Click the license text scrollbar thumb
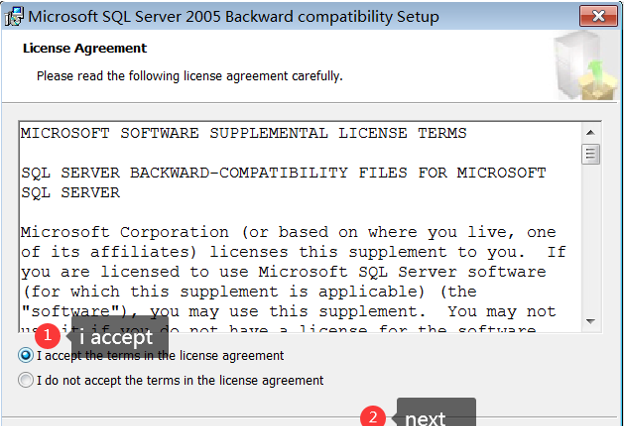627x426 pixels. (590, 154)
